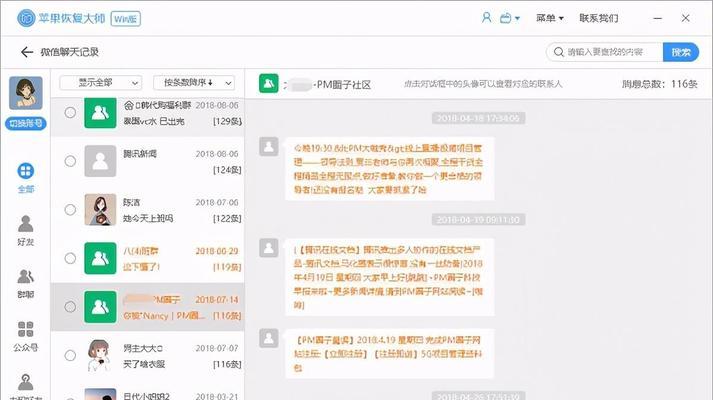Viewport: 713px width, 400px height.
Task: Click the [129条] count in the first chat
Action: click(227, 121)
